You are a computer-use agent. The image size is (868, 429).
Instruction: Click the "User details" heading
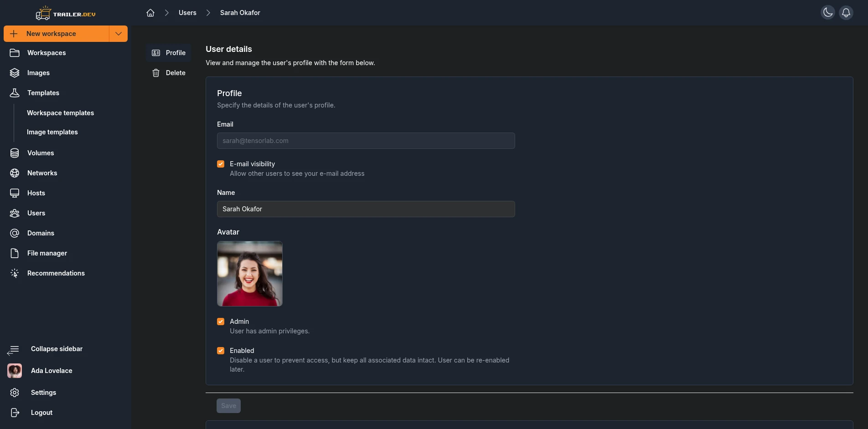pyautogui.click(x=229, y=49)
